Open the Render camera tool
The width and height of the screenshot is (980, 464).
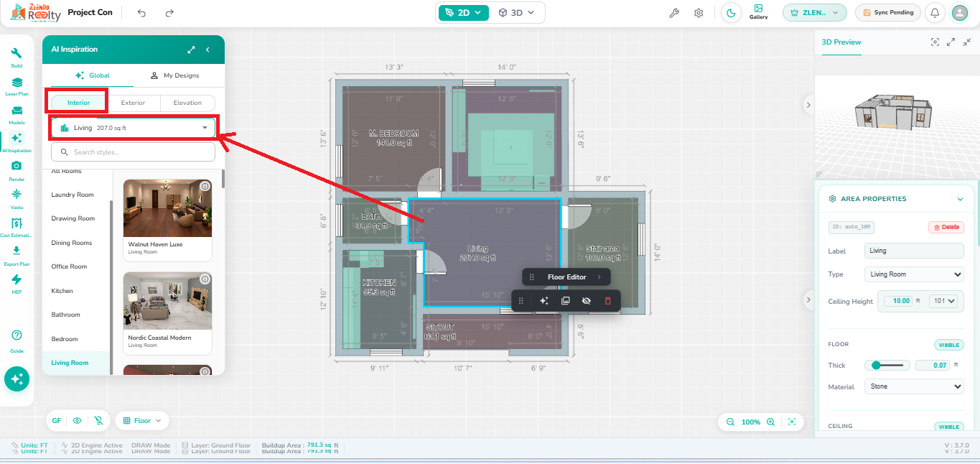coord(17,170)
